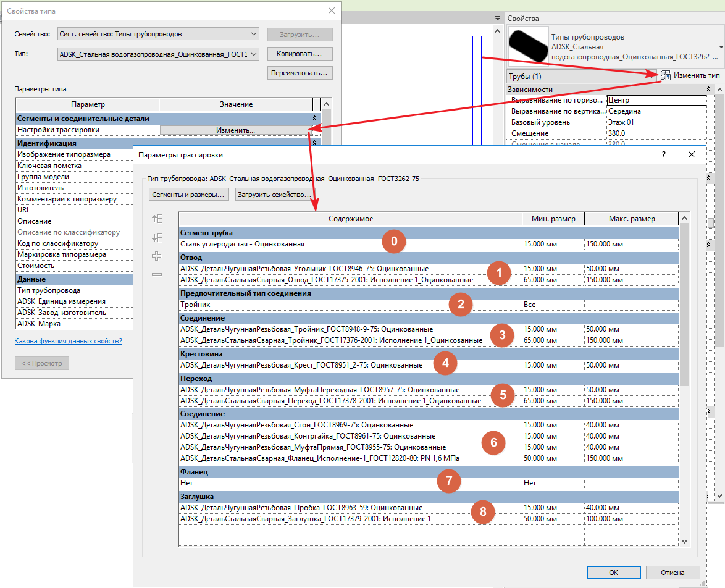Click Загрузить семейство... button
Screen dimensions: 725x588
[274, 195]
